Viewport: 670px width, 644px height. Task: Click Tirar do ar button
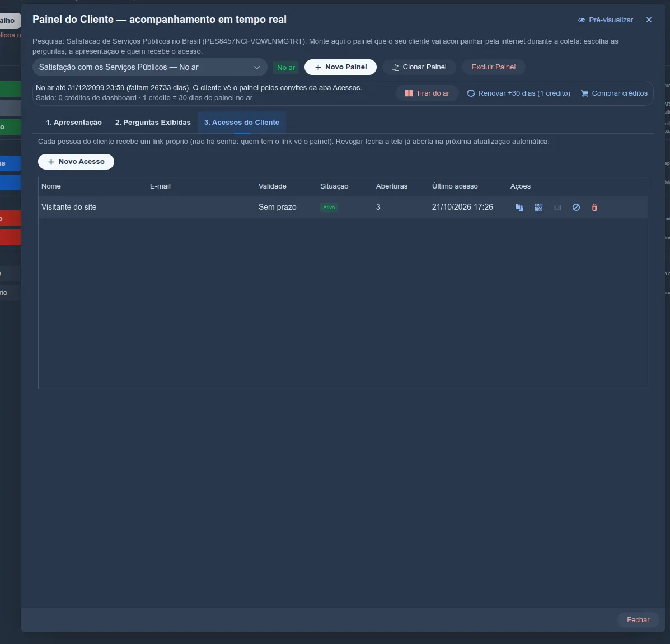[427, 93]
